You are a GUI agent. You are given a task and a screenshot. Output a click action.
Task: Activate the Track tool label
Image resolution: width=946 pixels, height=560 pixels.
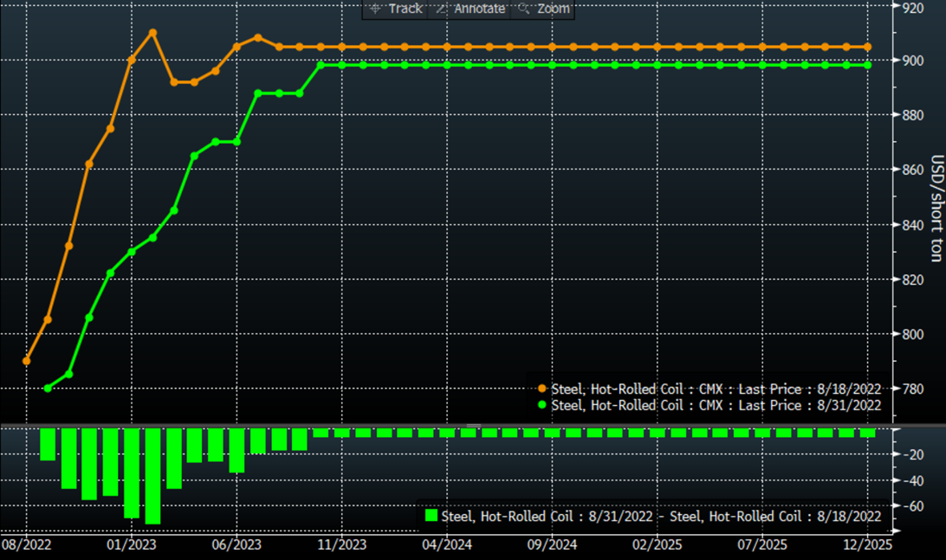405,9
